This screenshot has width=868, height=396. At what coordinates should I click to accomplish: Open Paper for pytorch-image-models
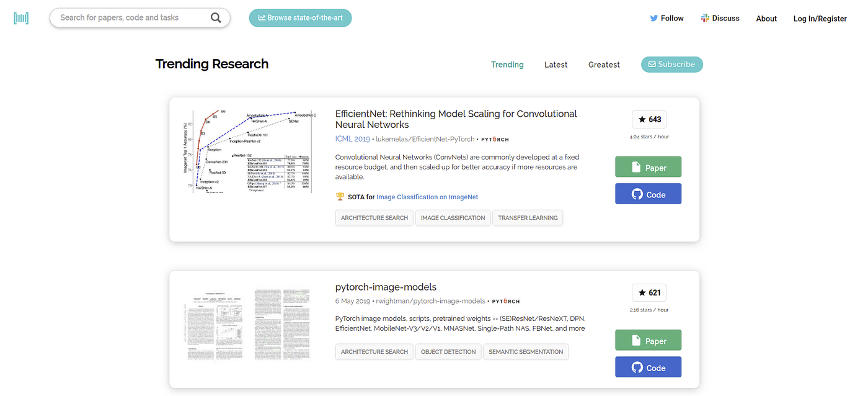tap(648, 340)
